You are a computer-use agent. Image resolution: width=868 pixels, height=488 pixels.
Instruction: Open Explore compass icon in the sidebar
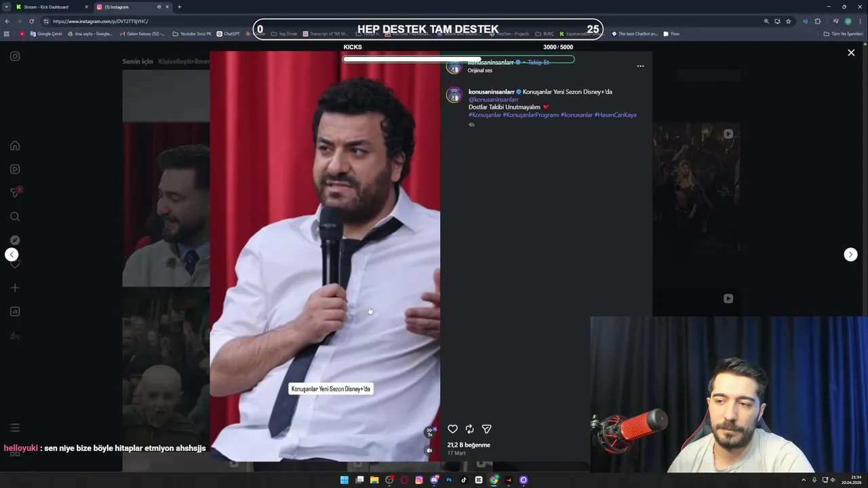tap(15, 241)
